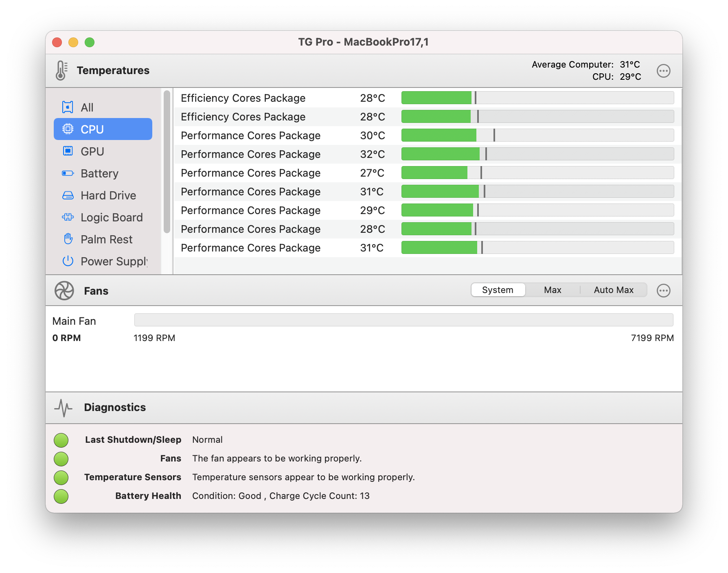Open Fans more options ellipsis button

click(x=664, y=291)
